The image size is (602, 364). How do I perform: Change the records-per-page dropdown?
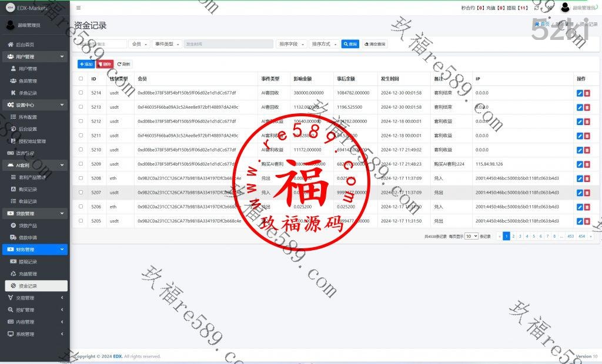click(471, 236)
